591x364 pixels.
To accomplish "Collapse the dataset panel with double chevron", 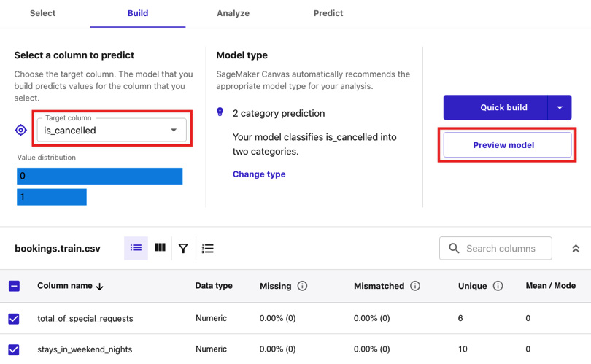I will [576, 248].
